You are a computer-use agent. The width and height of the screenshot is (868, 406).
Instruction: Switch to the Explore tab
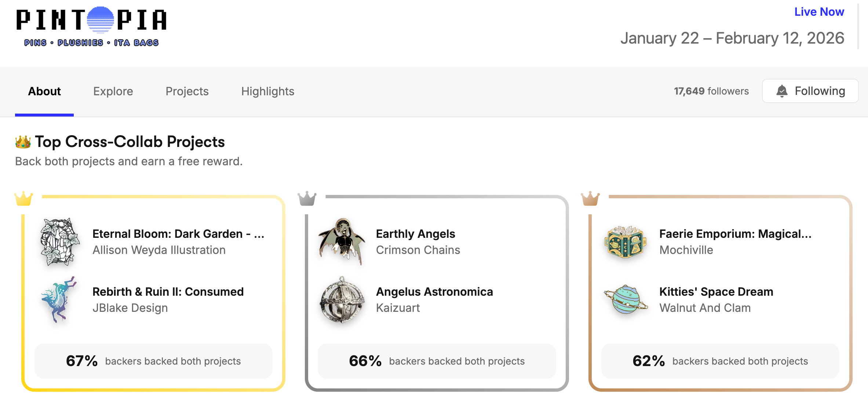113,91
